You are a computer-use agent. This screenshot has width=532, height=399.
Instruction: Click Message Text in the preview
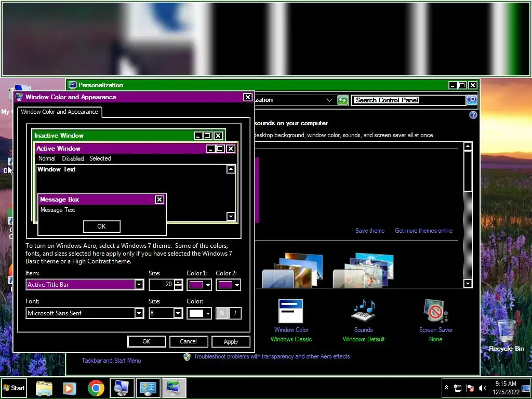click(x=58, y=210)
